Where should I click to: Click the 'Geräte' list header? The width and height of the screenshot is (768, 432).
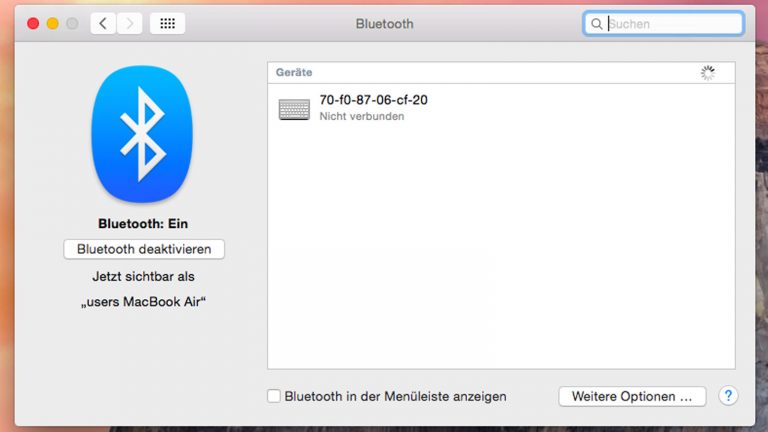click(294, 73)
